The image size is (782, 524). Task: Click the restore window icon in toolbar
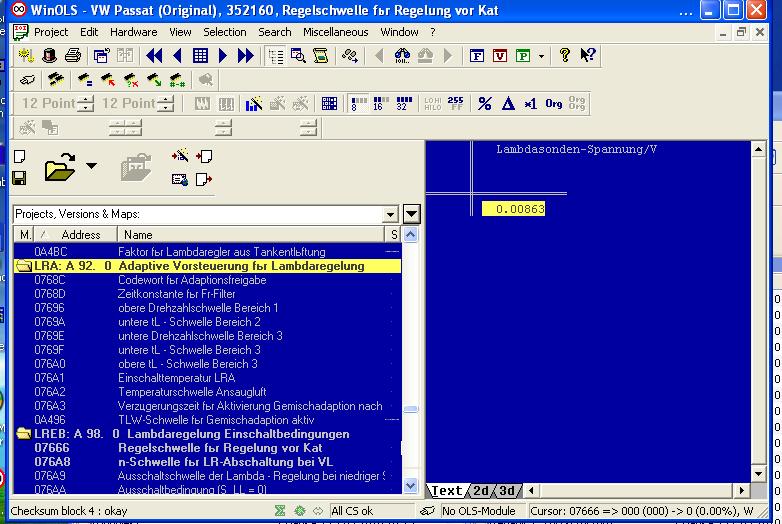click(x=101, y=55)
